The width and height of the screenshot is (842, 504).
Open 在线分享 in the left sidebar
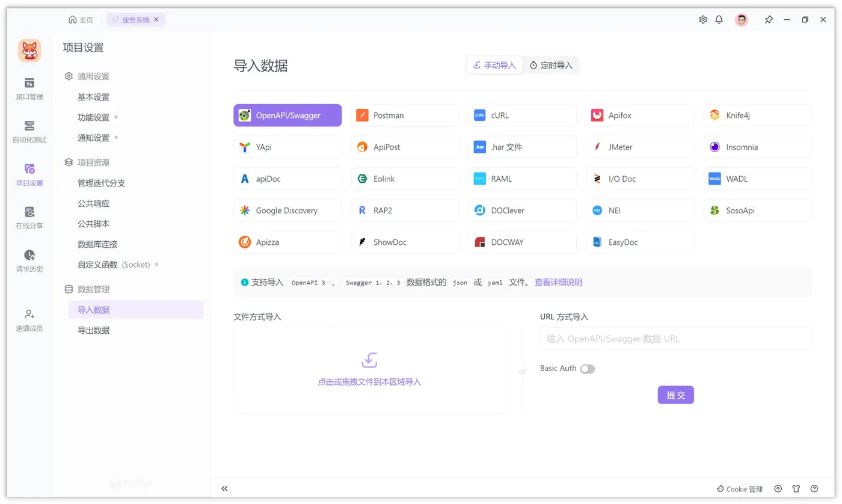click(29, 218)
